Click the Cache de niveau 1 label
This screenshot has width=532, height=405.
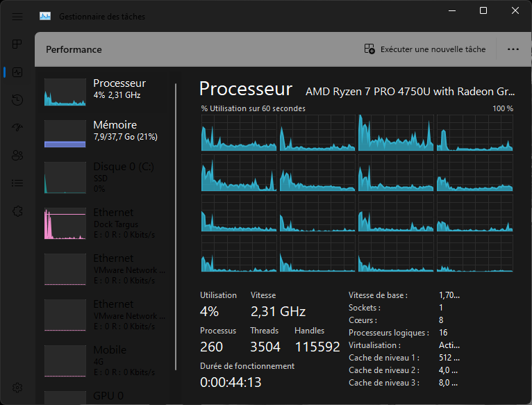coord(384,358)
